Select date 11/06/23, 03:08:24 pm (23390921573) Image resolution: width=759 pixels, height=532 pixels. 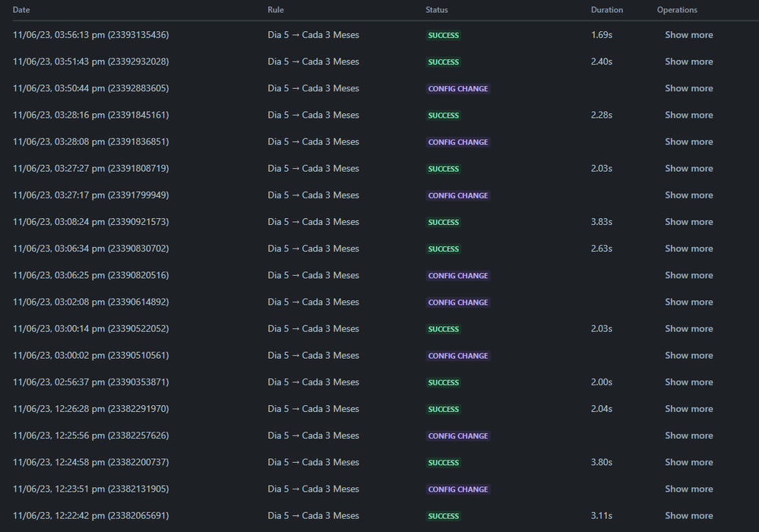90,222
